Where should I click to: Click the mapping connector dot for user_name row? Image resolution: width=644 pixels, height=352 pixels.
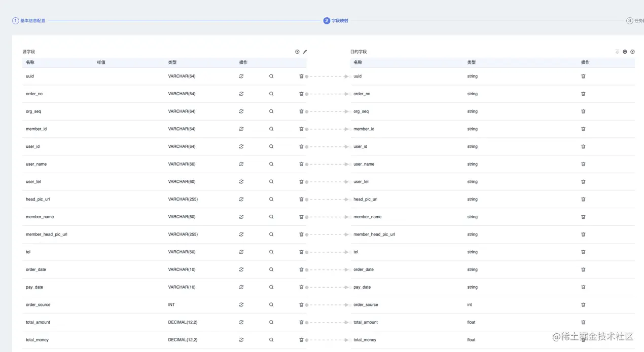(x=307, y=164)
